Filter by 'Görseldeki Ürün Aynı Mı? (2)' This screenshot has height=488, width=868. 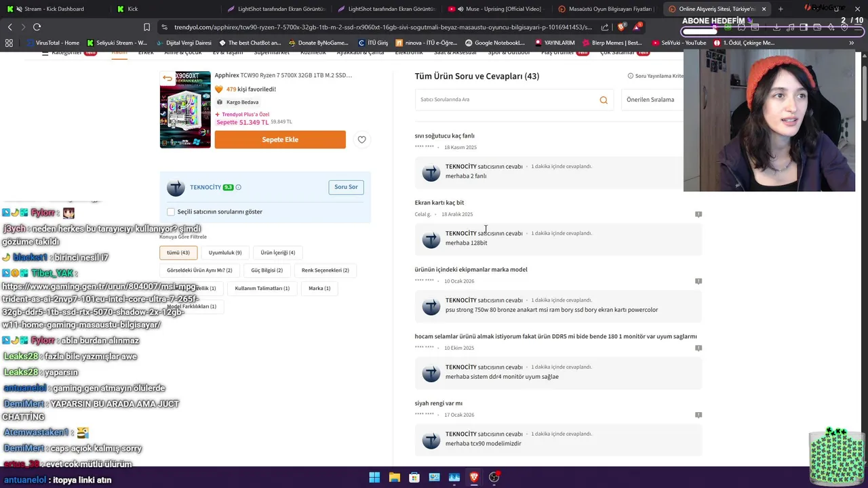point(199,270)
